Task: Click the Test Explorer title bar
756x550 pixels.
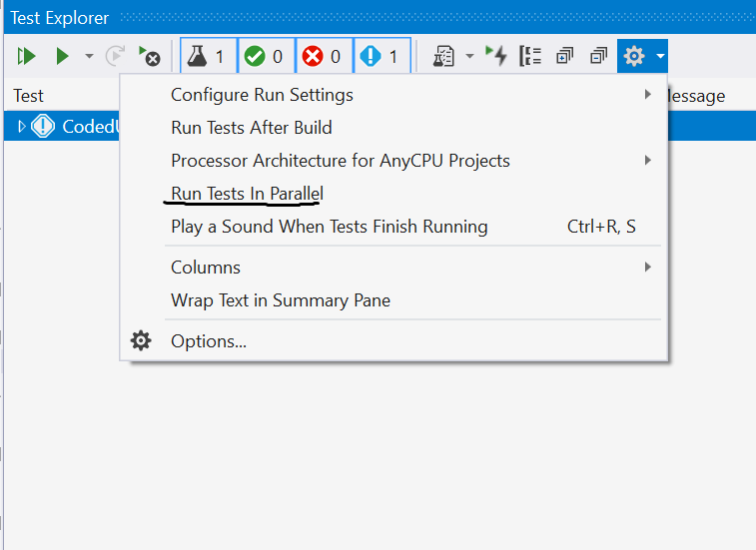Action: pos(379,17)
